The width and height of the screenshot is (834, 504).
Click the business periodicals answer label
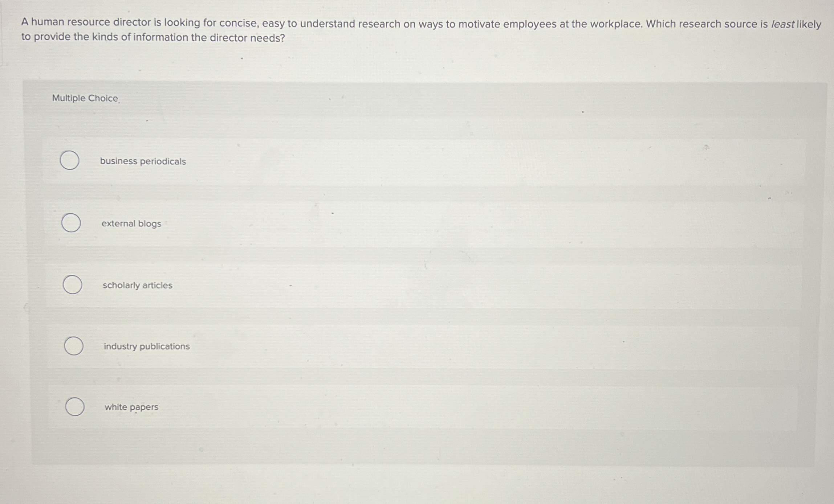pyautogui.click(x=143, y=162)
